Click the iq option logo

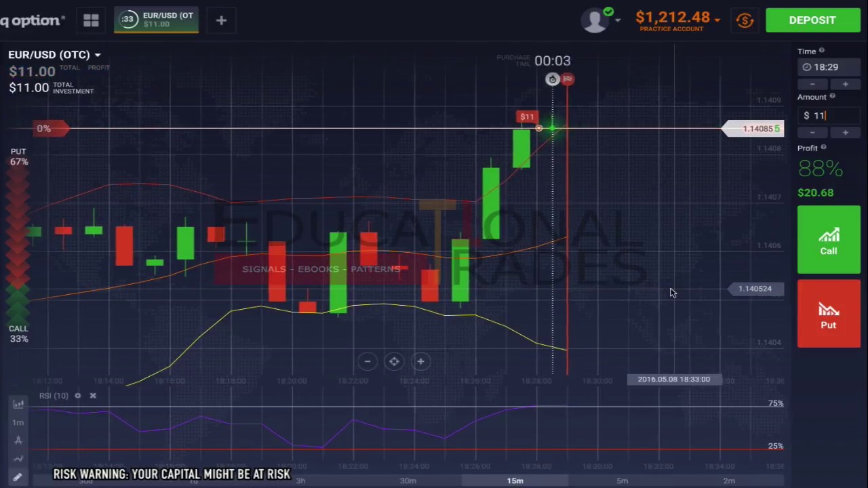[x=32, y=20]
